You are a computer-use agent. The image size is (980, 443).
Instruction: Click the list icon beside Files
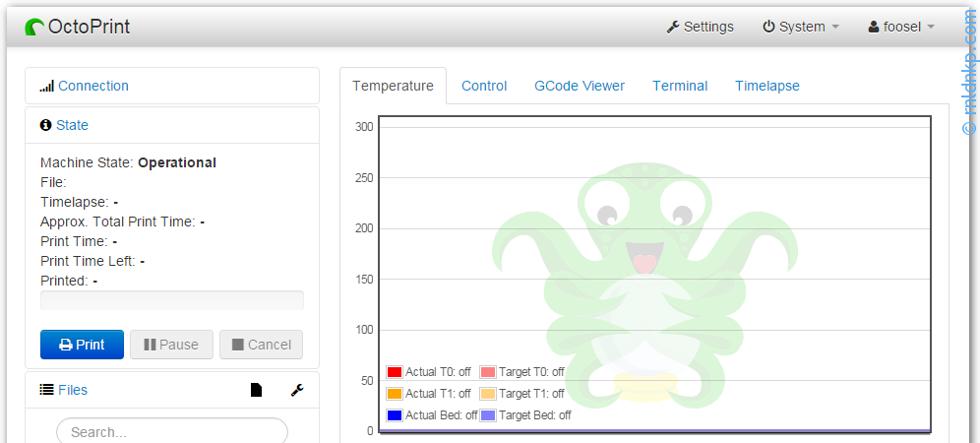point(46,390)
